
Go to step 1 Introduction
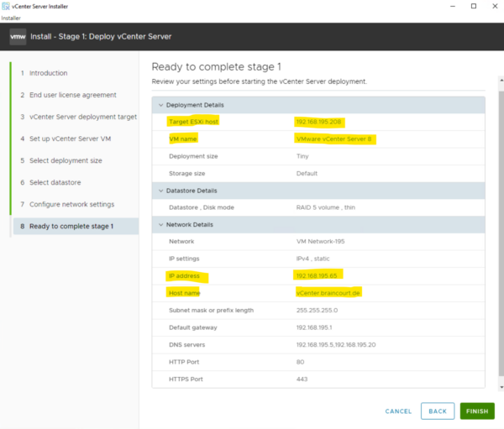(x=48, y=73)
